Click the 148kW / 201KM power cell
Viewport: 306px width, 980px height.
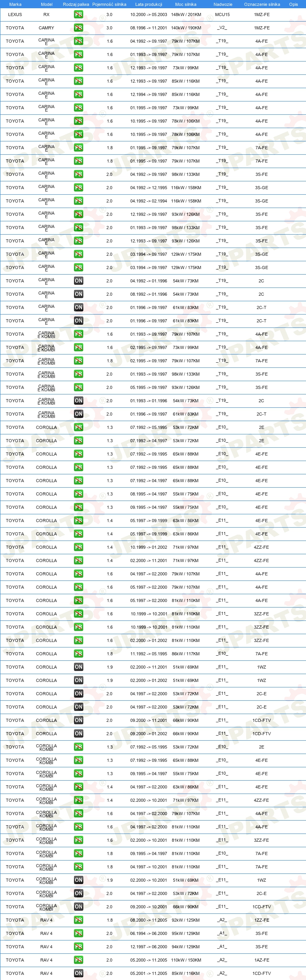[186, 14]
